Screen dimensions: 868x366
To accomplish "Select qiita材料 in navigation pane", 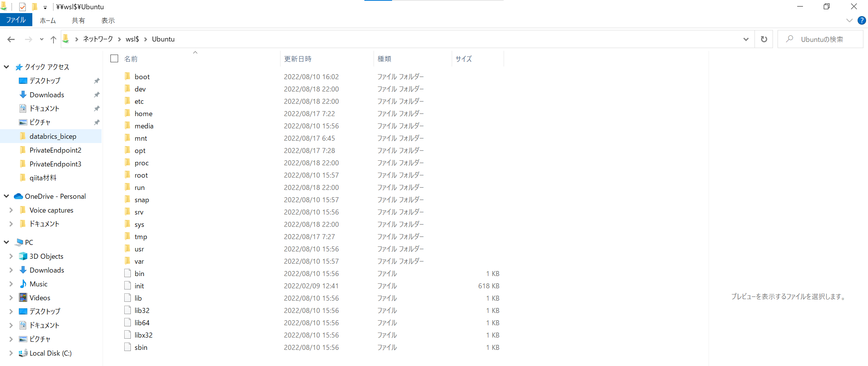I will coord(43,178).
